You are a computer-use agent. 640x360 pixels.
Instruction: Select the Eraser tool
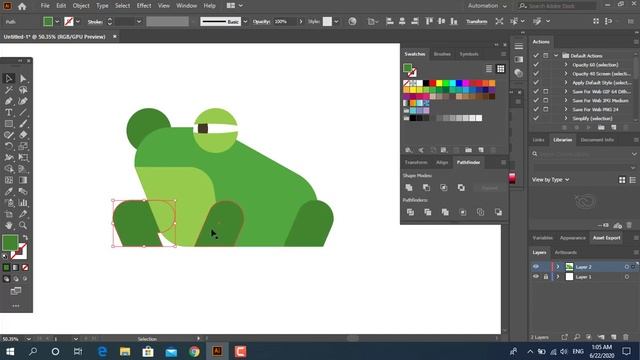[23, 135]
